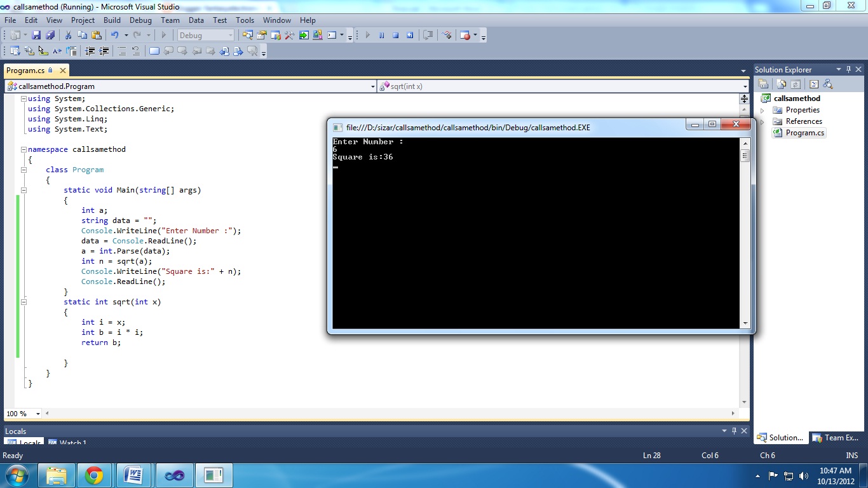Open the 100 % zoom dropdown
The image size is (868, 488).
tap(38, 414)
